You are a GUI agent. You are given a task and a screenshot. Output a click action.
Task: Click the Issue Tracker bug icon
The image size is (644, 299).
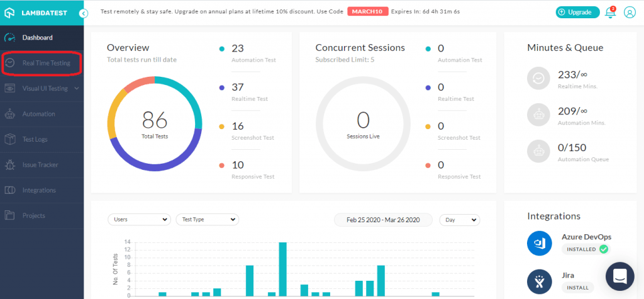pyautogui.click(x=10, y=165)
